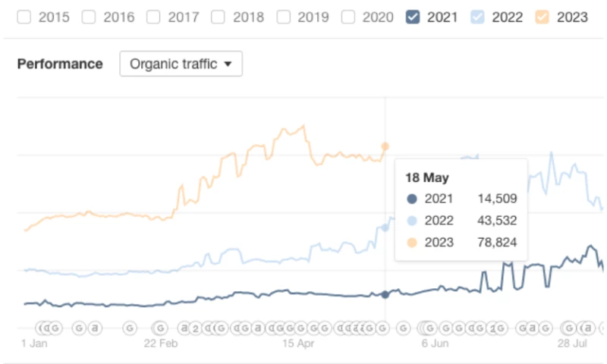The height and width of the screenshot is (364, 607).
Task: Click the isolated G marker just before 6 Jun
Action: click(403, 328)
